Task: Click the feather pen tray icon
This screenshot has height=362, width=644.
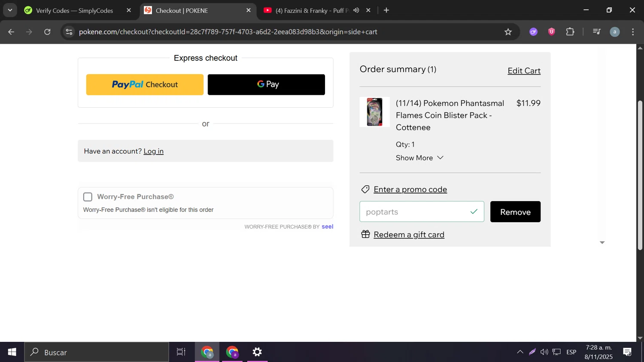Action: click(532, 352)
